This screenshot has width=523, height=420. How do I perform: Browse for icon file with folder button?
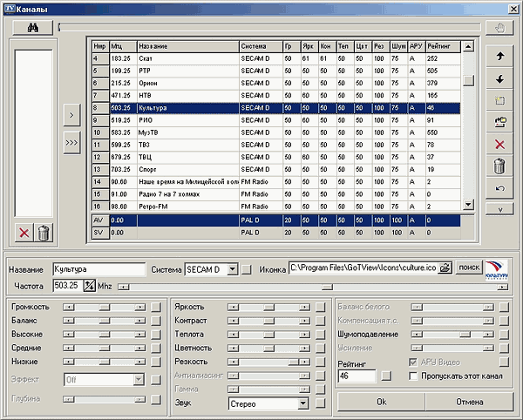445,269
